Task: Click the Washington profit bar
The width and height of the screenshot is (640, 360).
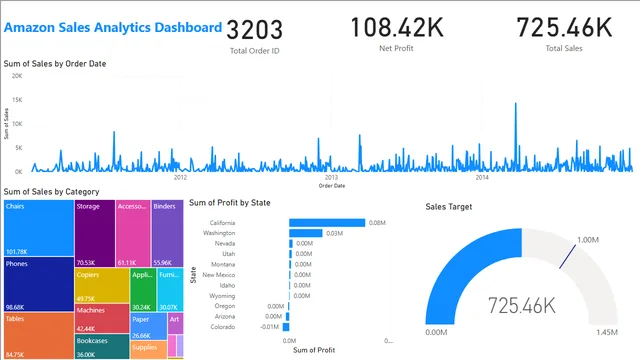Action: click(x=306, y=233)
